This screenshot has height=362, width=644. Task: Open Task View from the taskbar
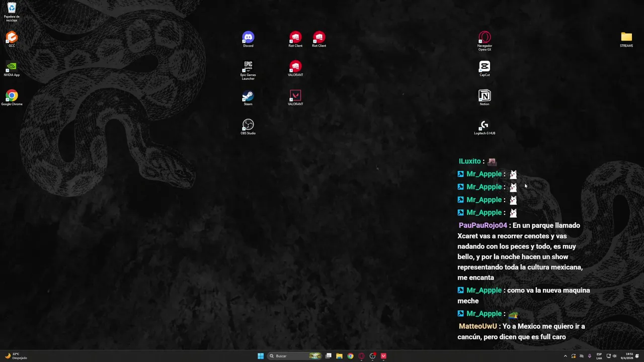(x=329, y=356)
